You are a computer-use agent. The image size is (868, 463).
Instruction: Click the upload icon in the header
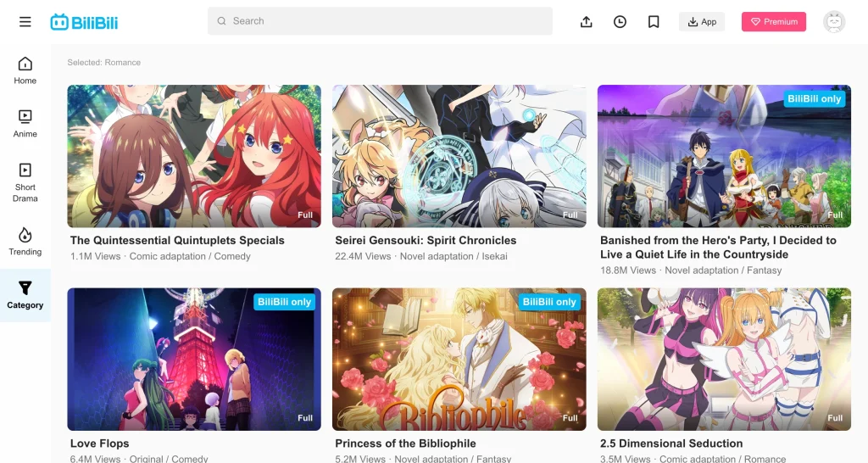click(x=587, y=21)
